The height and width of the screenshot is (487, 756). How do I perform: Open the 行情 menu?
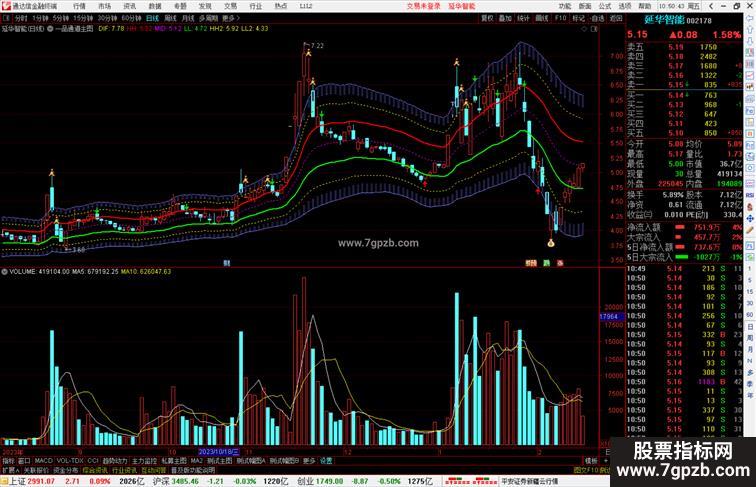click(79, 6)
